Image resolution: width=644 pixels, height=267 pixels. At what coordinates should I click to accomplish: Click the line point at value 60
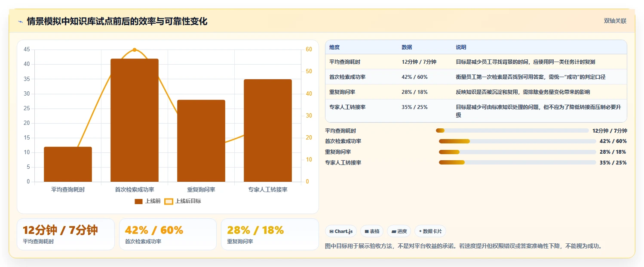(135, 50)
